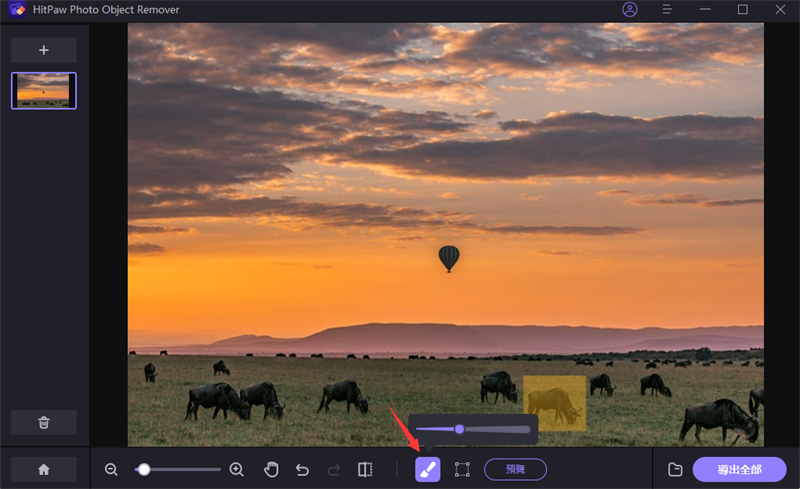This screenshot has width=800, height=489.
Task: Adjust the zoom level slider handle
Action: point(144,470)
